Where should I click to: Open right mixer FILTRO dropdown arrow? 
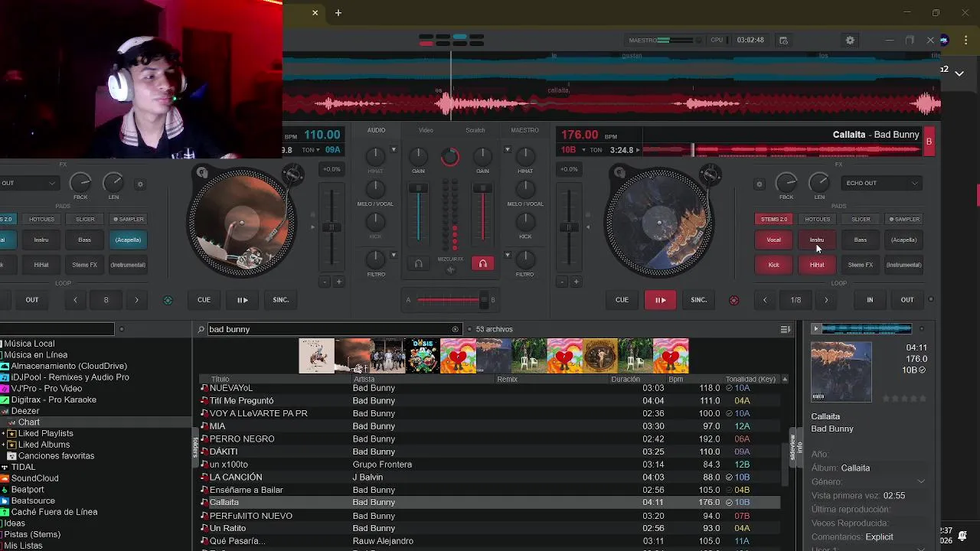click(507, 256)
